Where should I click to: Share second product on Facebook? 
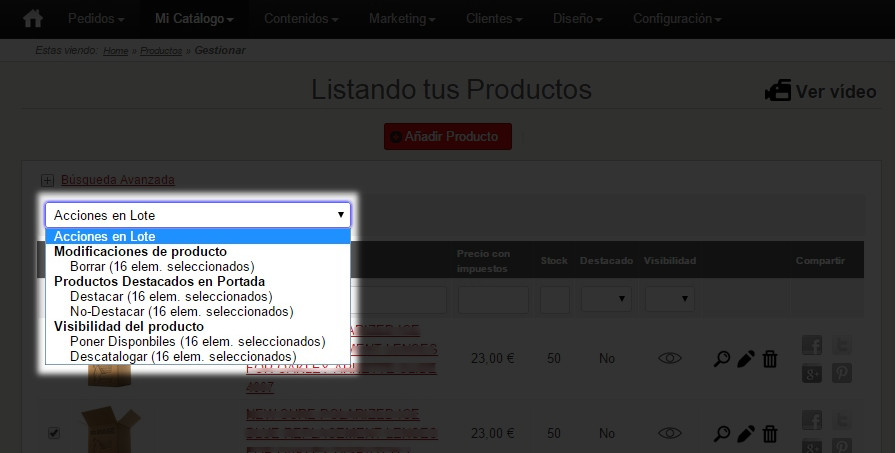point(812,420)
